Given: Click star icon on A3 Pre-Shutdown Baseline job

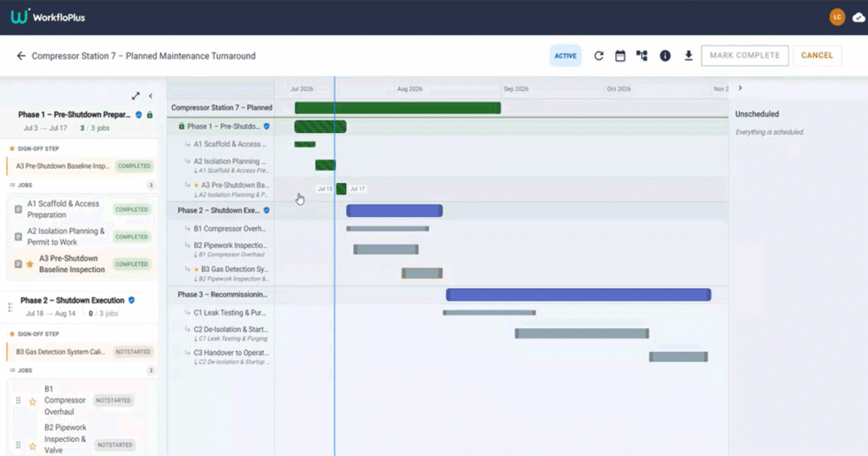Looking at the screenshot, I should pyautogui.click(x=30, y=264).
